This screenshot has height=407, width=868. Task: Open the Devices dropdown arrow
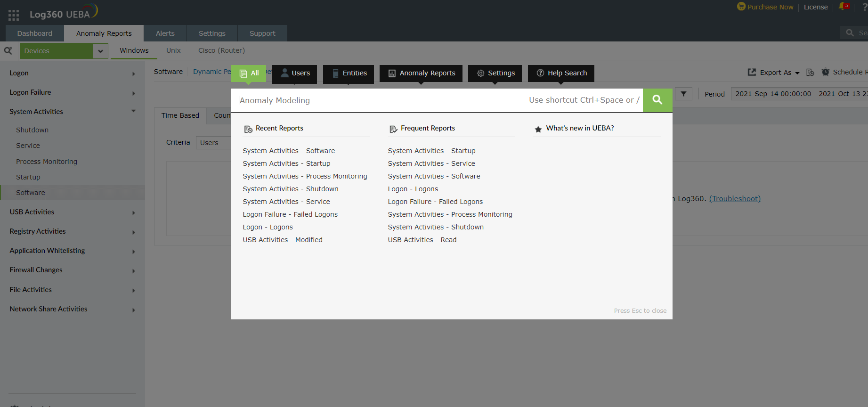(x=100, y=51)
